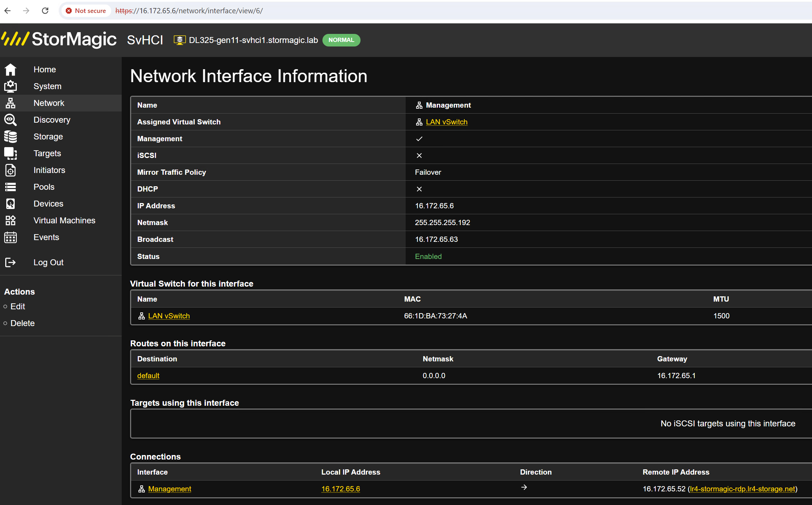Click the browser Forward arrow

tap(26, 11)
